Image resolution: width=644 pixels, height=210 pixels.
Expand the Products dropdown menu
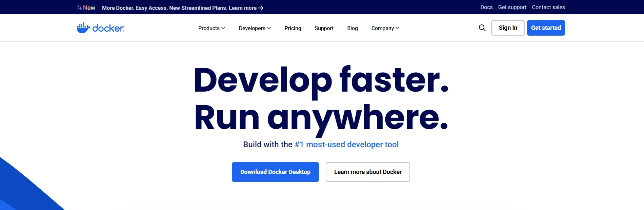coord(212,28)
